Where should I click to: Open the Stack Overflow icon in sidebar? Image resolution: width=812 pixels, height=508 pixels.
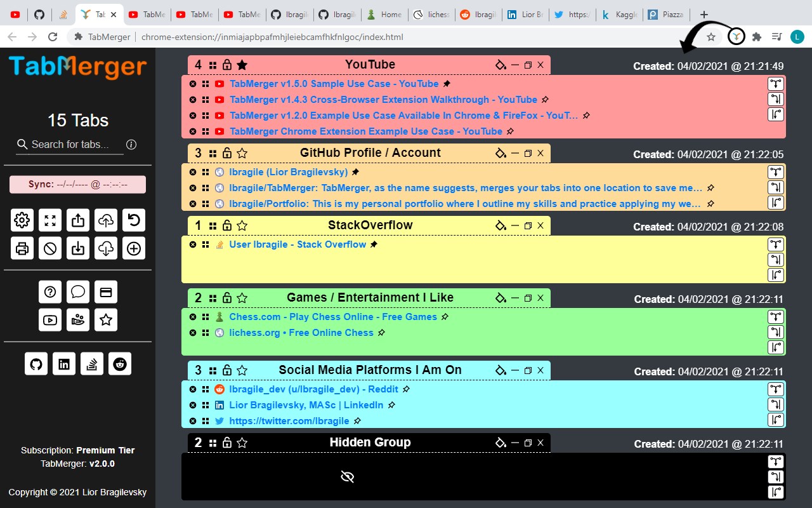pos(92,364)
